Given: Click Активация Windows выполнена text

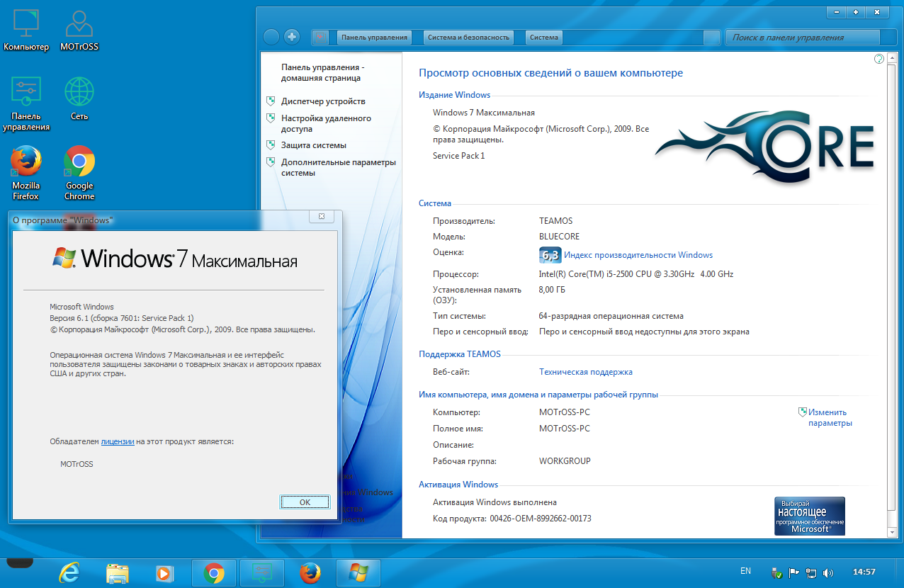Looking at the screenshot, I should coord(495,502).
